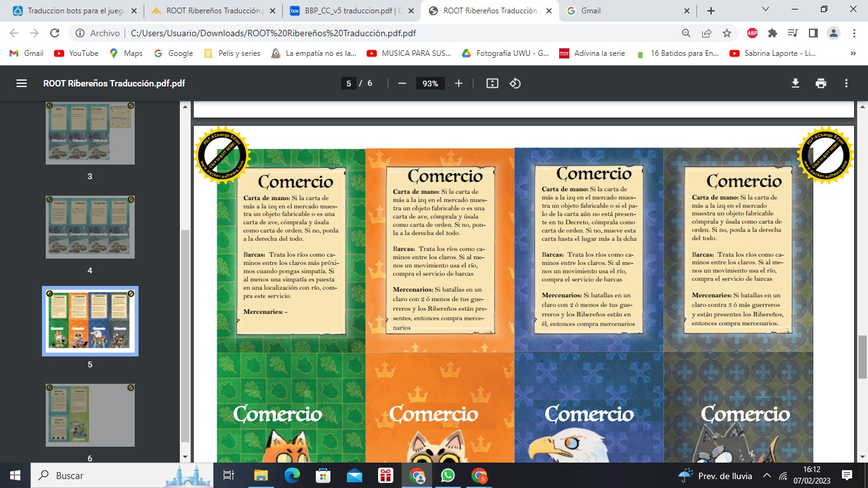Open Windows Start menu
868x488 pixels.
[15, 475]
